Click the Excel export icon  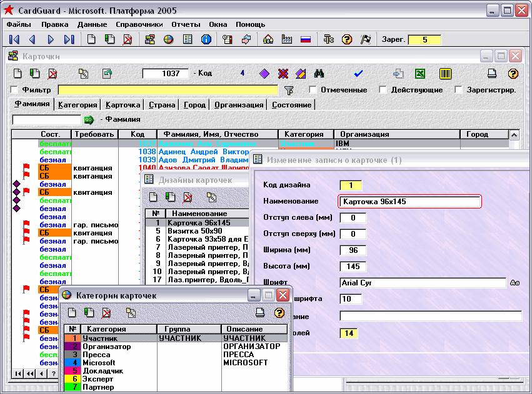coord(420,74)
